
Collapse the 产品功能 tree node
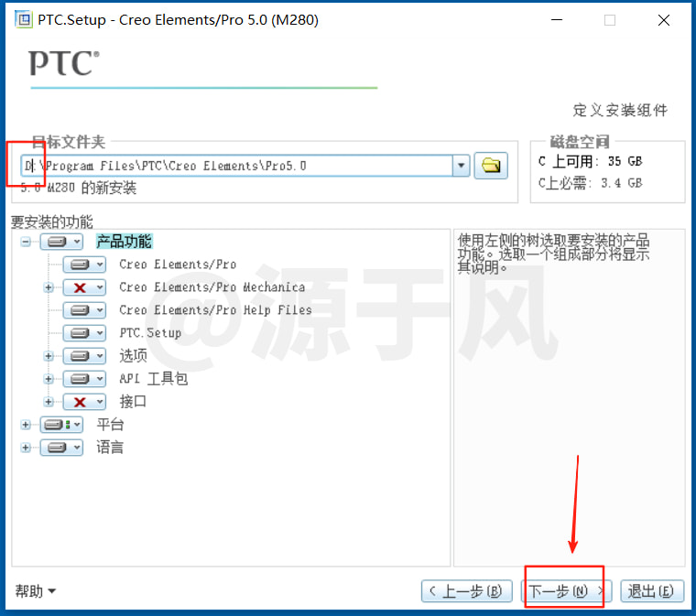point(26,242)
